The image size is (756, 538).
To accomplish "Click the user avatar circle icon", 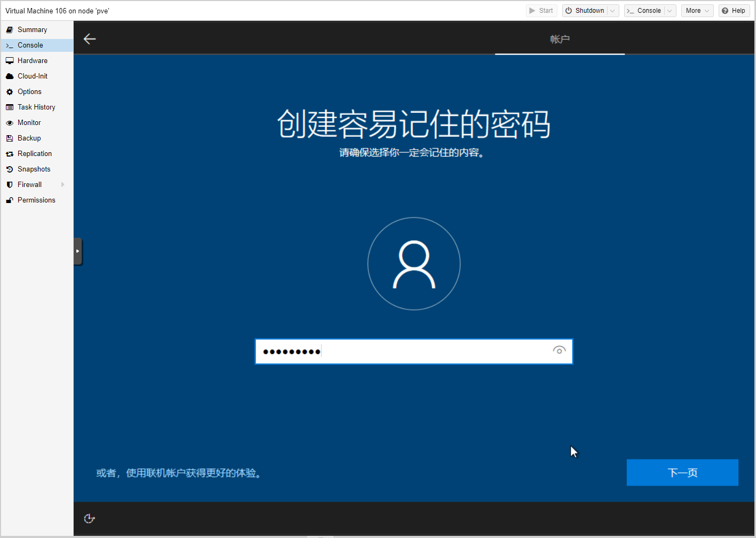I will point(414,263).
